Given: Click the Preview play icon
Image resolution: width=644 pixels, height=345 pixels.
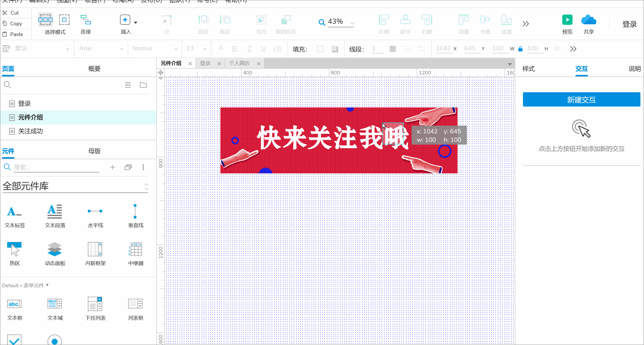Looking at the screenshot, I should tap(567, 20).
